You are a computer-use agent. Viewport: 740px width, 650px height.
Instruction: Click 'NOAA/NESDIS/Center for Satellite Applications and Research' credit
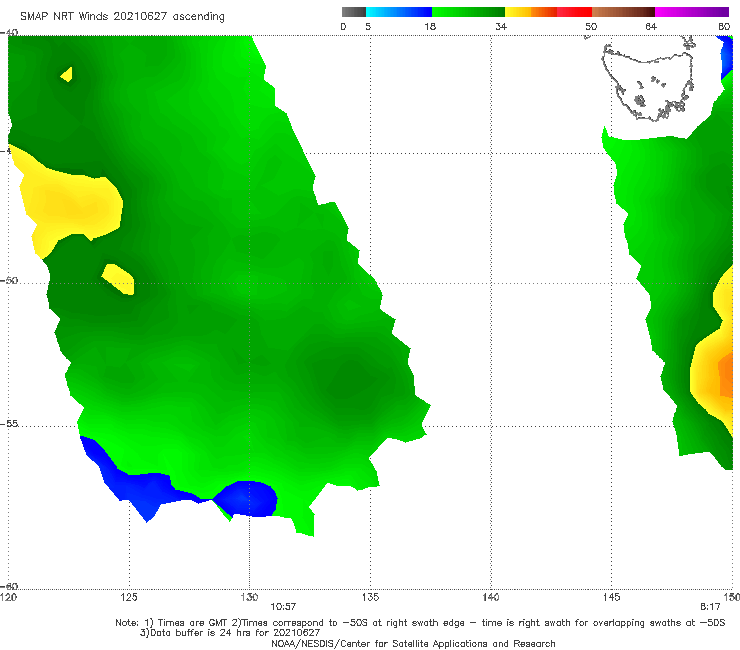pos(413,643)
